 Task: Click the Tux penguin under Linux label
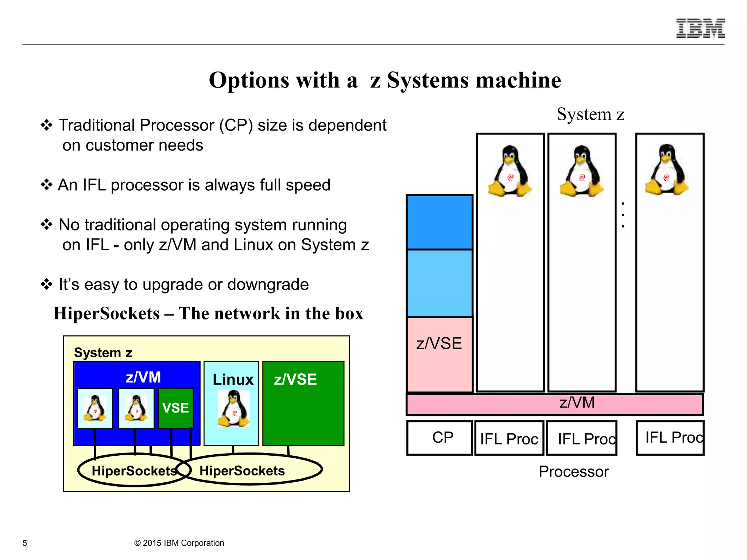pos(233,408)
